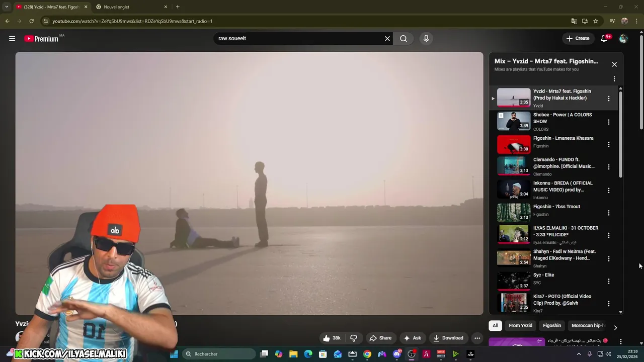
Task: Play Shobee - Power A COLORS SHOW
Action: 514,121
